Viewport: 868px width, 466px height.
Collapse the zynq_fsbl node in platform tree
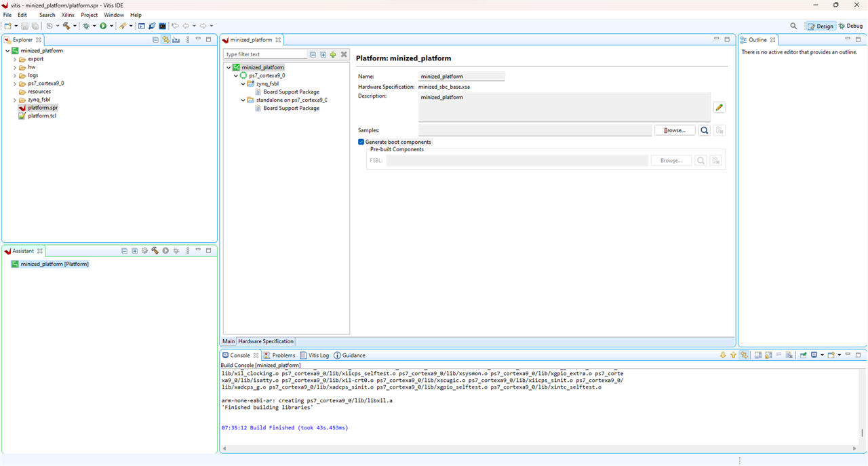pyautogui.click(x=242, y=84)
